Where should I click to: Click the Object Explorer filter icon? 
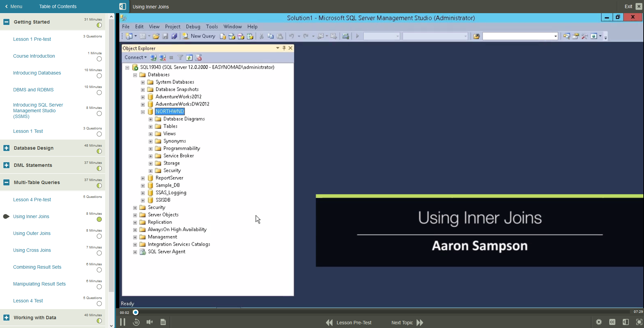(x=180, y=58)
